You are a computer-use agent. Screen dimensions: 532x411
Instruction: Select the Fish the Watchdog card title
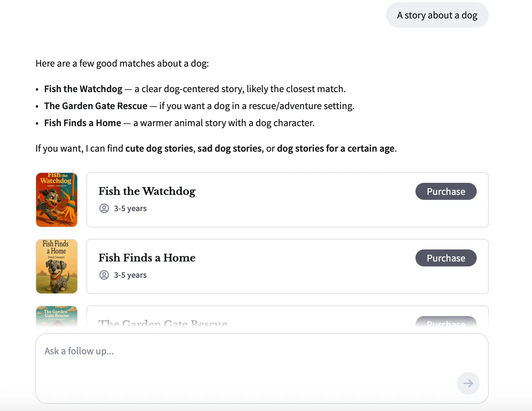pos(147,191)
